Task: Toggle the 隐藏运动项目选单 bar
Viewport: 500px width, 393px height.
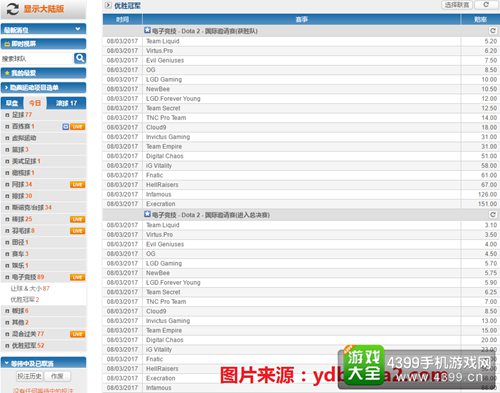Action: tap(43, 88)
